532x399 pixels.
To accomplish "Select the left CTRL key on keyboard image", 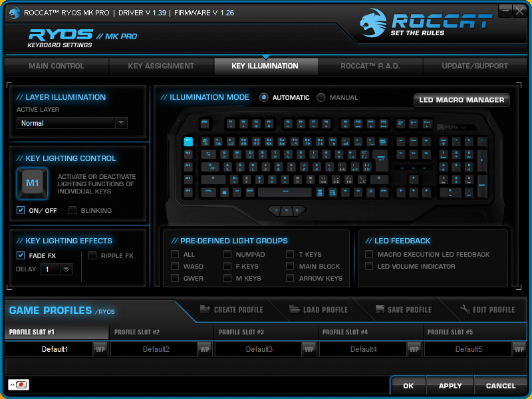I will coord(208,192).
